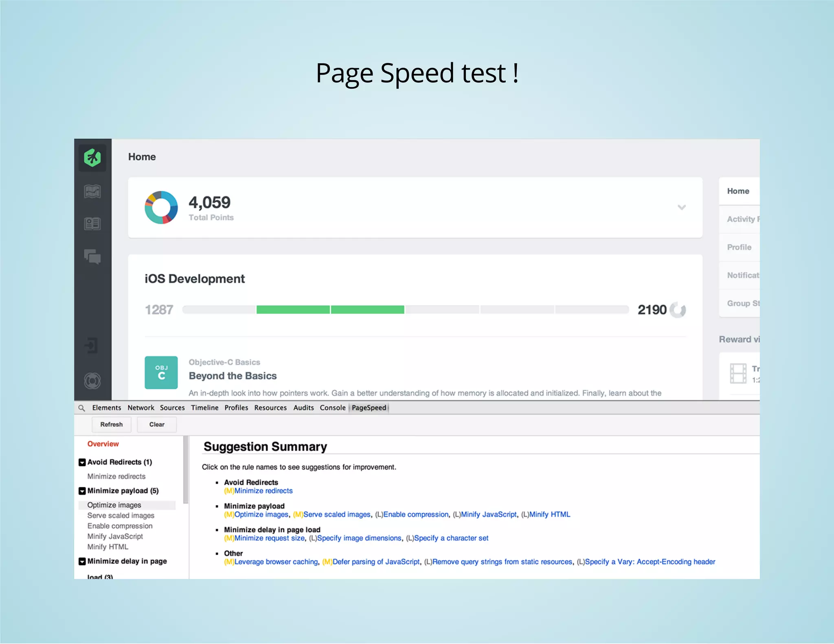
Task: Click the Suggestion Summary heading
Action: click(x=265, y=447)
